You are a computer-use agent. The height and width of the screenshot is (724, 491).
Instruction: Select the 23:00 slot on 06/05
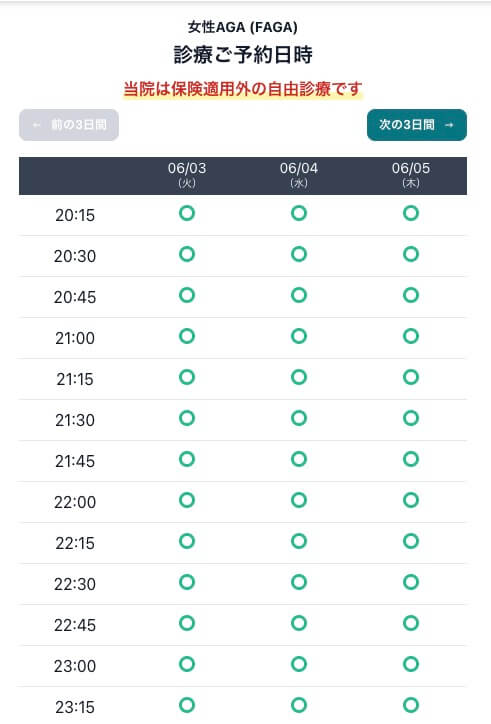point(411,664)
